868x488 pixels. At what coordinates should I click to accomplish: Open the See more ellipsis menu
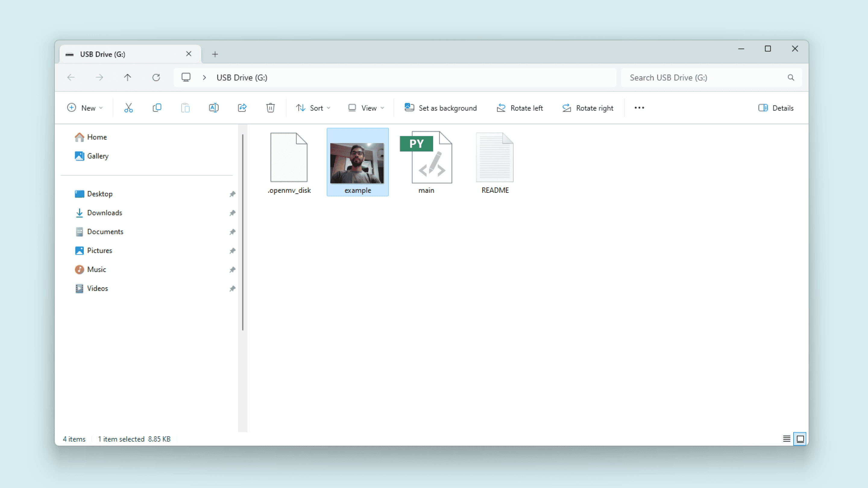click(x=639, y=108)
